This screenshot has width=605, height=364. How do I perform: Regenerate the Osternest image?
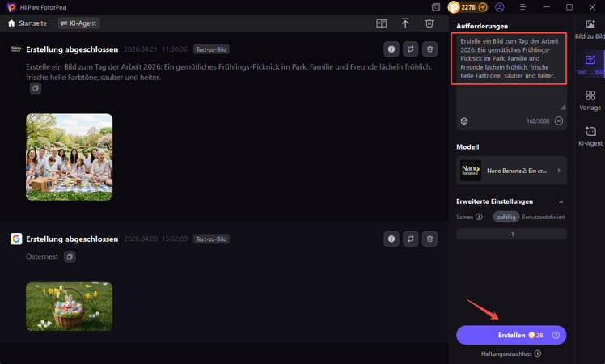411,239
